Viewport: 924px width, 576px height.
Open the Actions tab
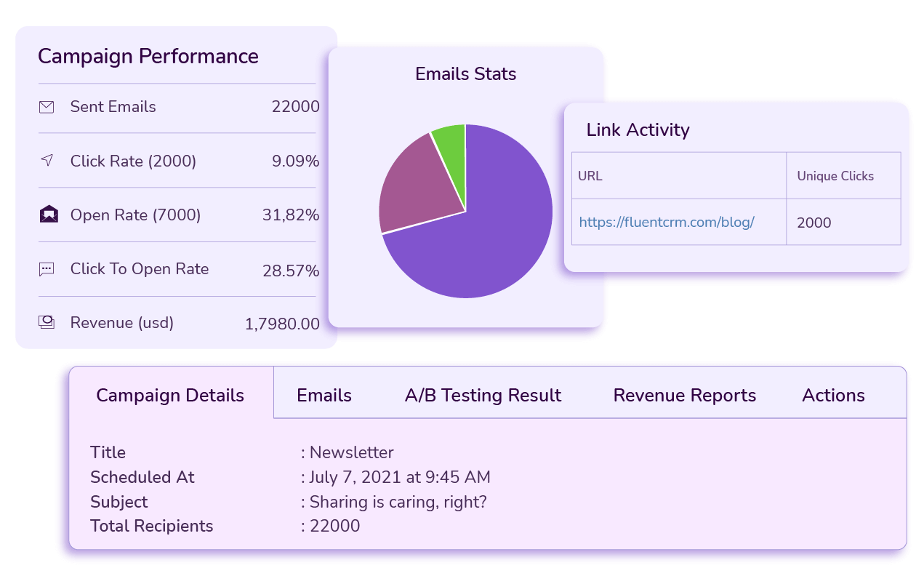[x=833, y=395]
